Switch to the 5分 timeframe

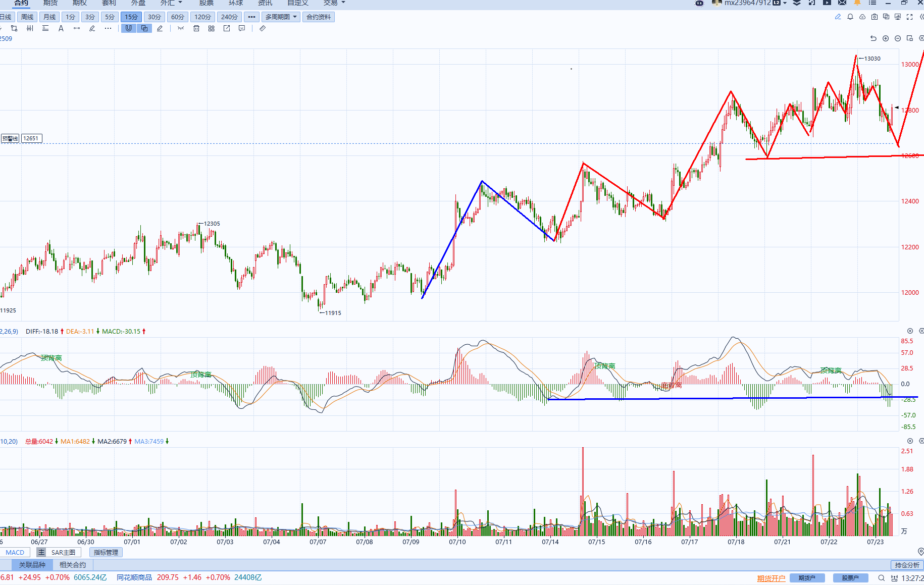click(x=110, y=17)
